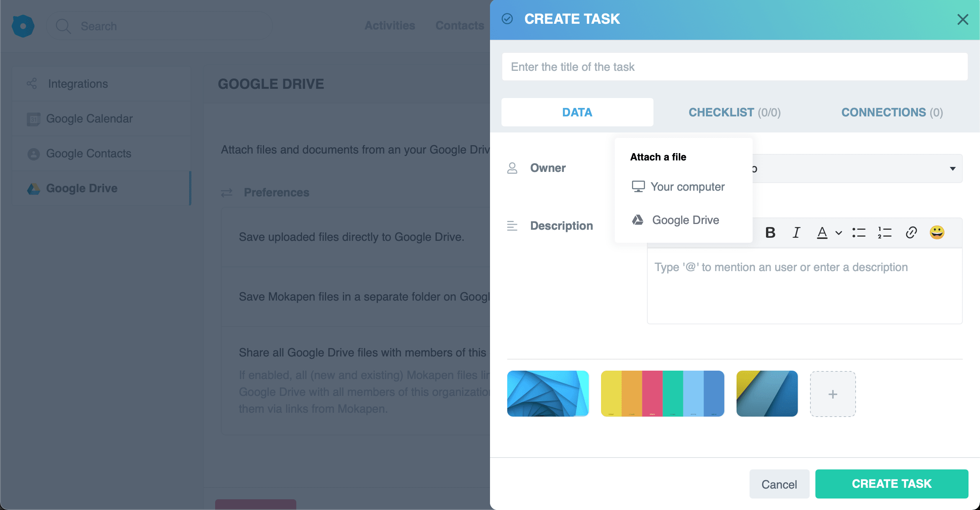Click the hyperlink insert icon

pos(911,232)
